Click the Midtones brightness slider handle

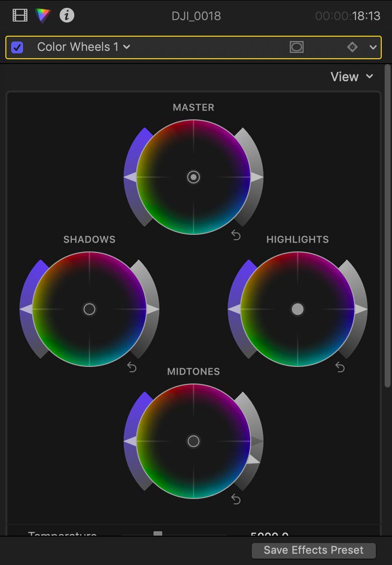[x=254, y=459]
